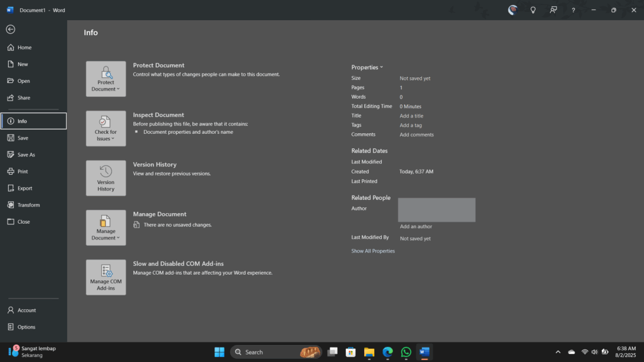
Task: Click the taskbar Search box
Action: [276, 352]
